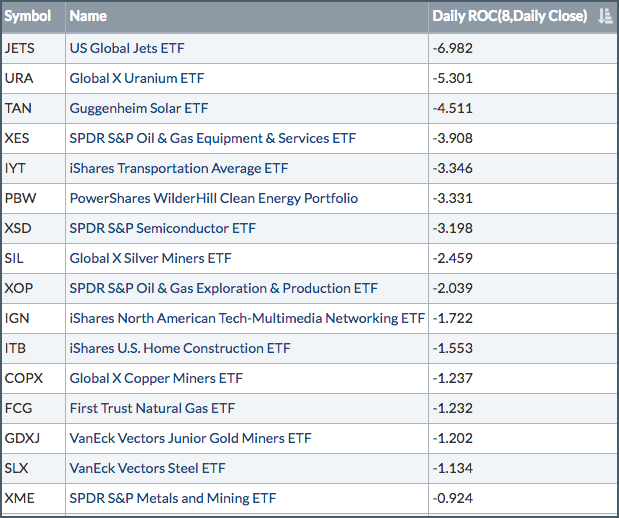Image resolution: width=619 pixels, height=518 pixels.
Task: Click the sort descending icon in header
Action: pyautogui.click(x=604, y=16)
